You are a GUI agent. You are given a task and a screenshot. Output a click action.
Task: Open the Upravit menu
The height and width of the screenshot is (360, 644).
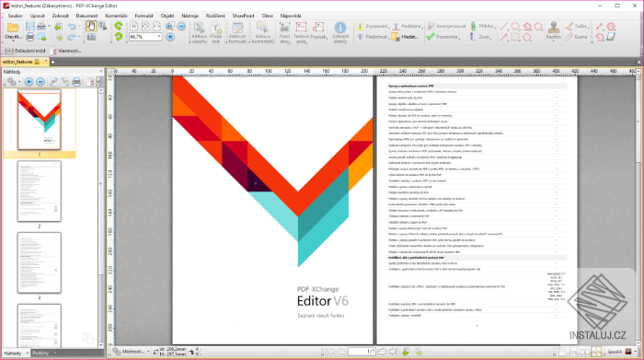click(x=37, y=16)
